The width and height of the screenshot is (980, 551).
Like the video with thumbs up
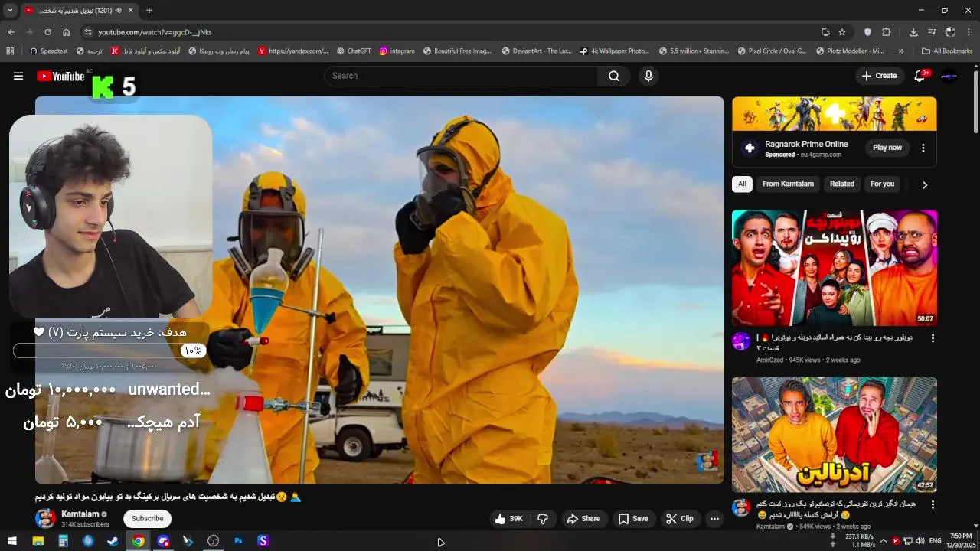click(508, 519)
